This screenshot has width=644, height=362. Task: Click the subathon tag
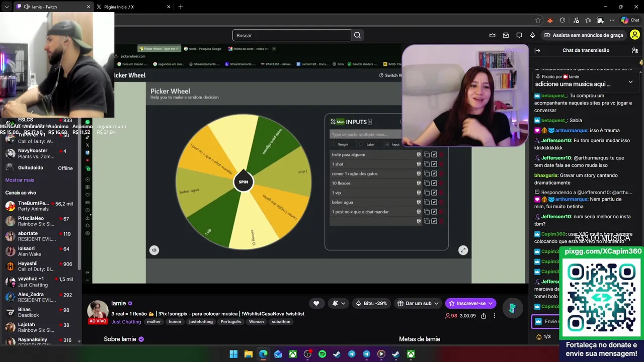click(281, 322)
